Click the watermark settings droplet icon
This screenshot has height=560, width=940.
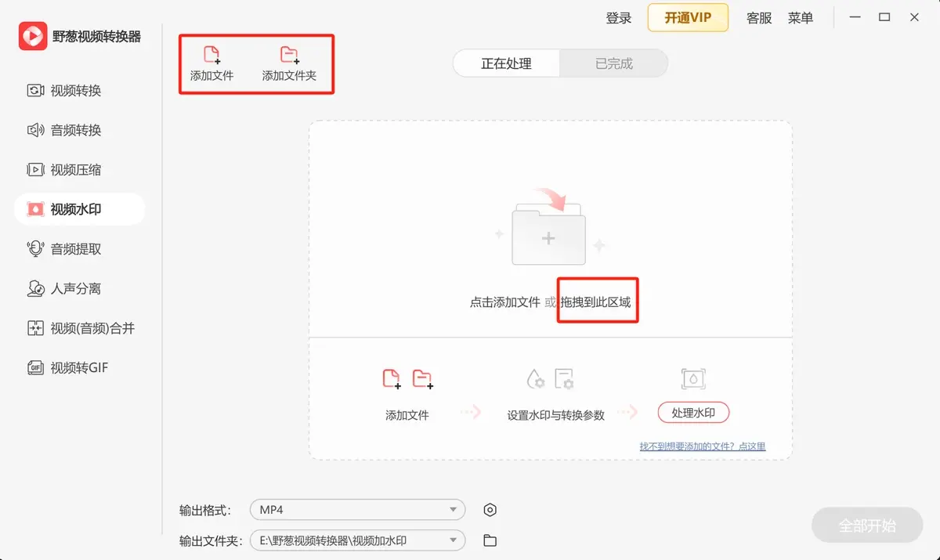point(536,379)
